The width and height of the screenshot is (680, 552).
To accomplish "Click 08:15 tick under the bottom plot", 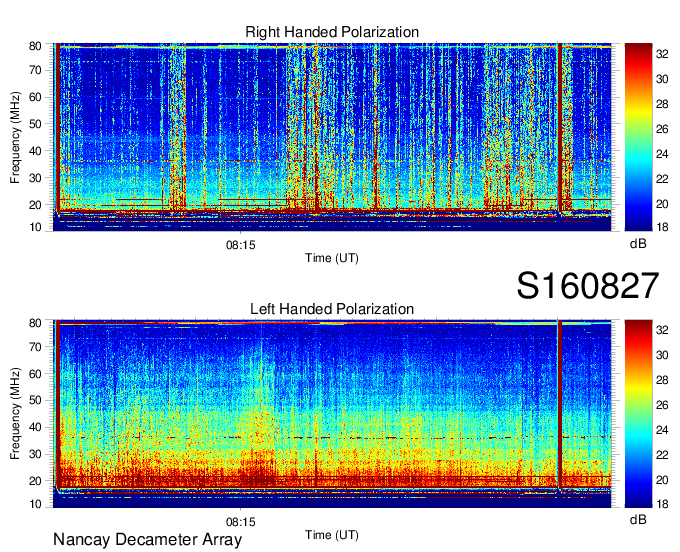I will 241,522.
